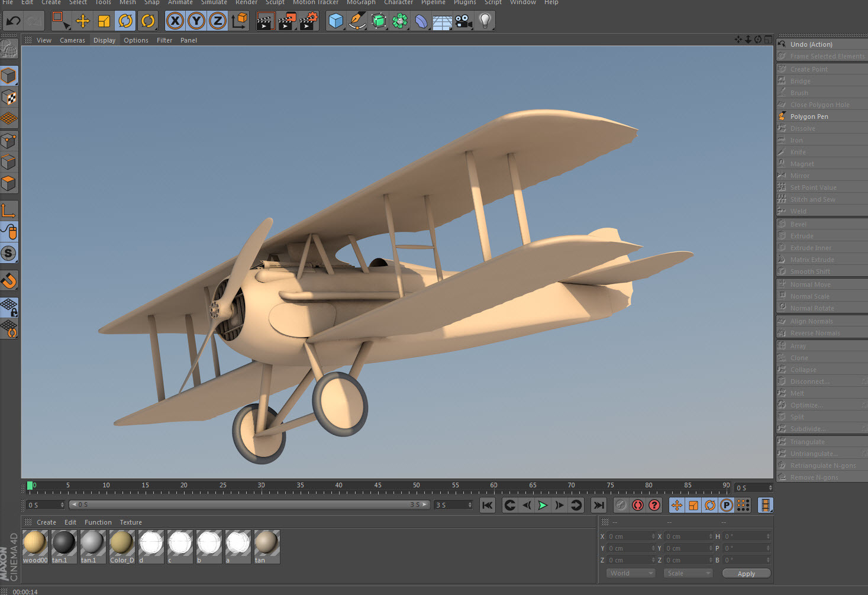Play the animation forwards
This screenshot has width=868, height=595.
543,505
